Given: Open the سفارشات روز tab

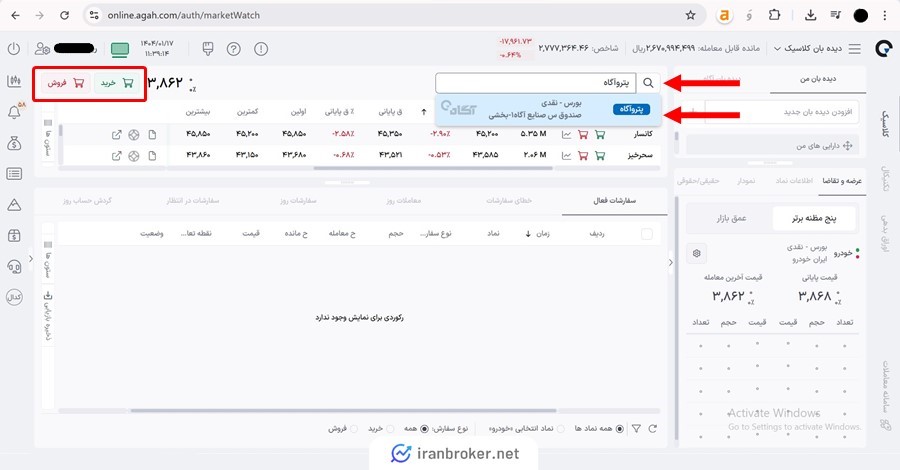Looking at the screenshot, I should (x=296, y=201).
